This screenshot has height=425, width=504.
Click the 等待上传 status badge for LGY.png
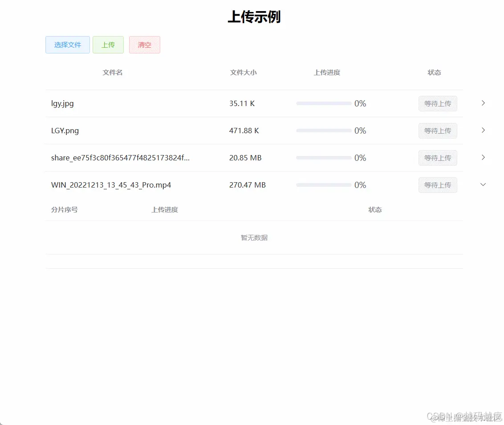(438, 131)
